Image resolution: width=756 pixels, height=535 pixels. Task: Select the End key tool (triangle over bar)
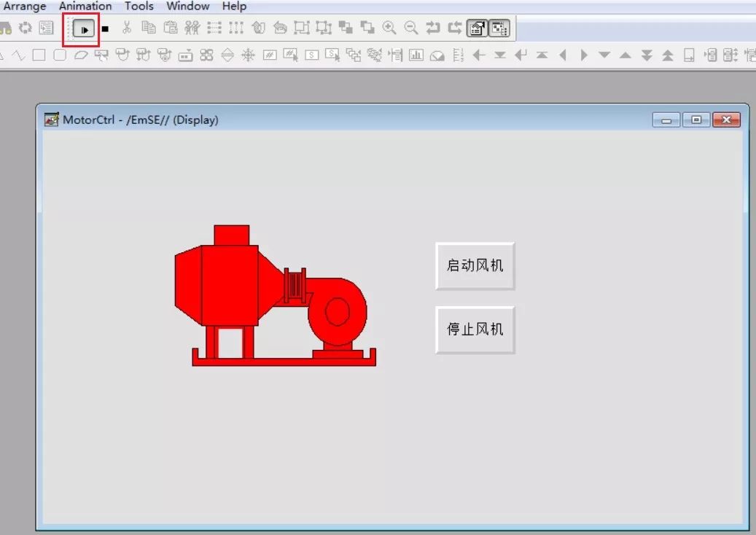coord(500,55)
